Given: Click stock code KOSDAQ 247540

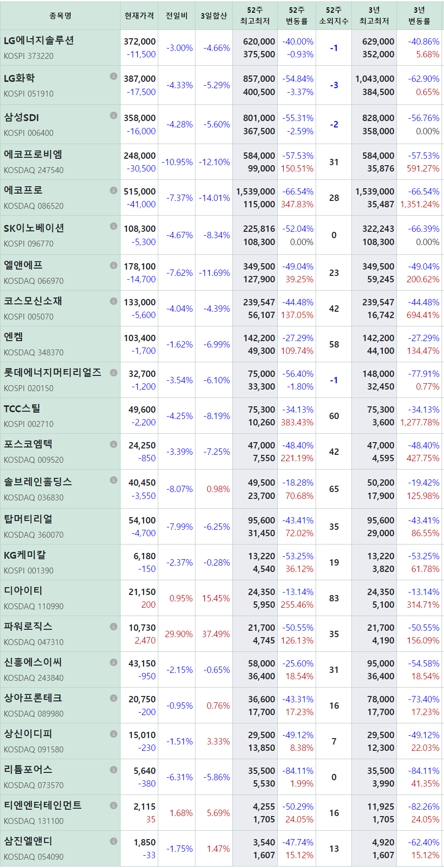Looking at the screenshot, I should click(x=33, y=170).
